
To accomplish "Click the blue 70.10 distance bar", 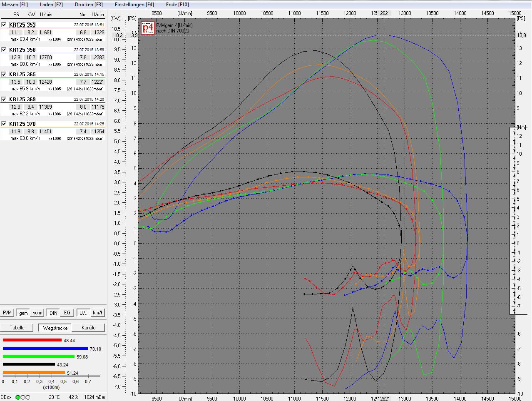I will [x=45, y=349].
